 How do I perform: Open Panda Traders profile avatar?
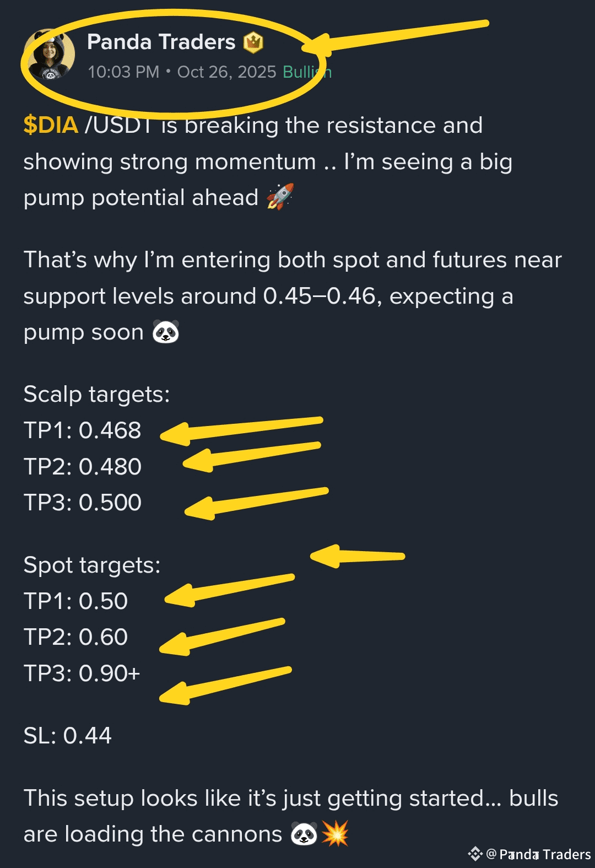point(50,55)
